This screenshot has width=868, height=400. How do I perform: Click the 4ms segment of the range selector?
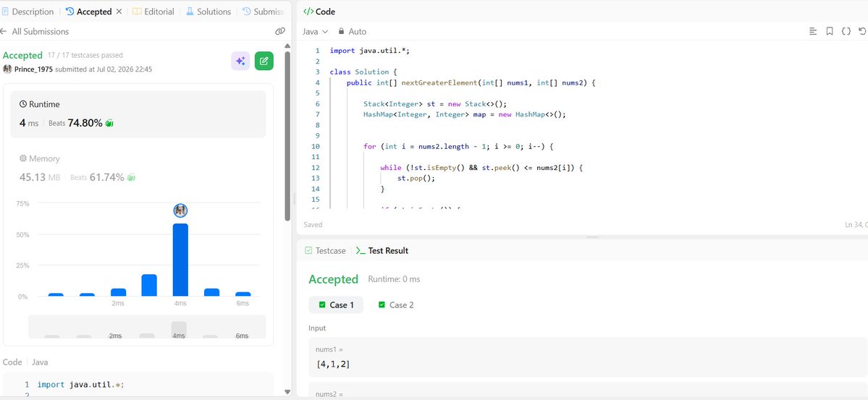(x=179, y=330)
